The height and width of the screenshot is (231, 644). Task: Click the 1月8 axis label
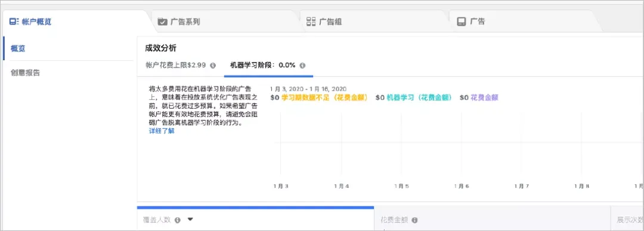point(581,186)
